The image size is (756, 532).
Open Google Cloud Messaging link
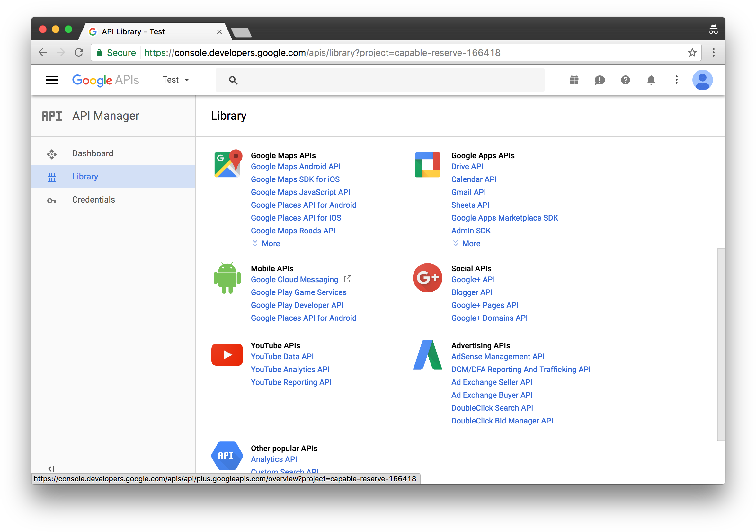click(295, 279)
